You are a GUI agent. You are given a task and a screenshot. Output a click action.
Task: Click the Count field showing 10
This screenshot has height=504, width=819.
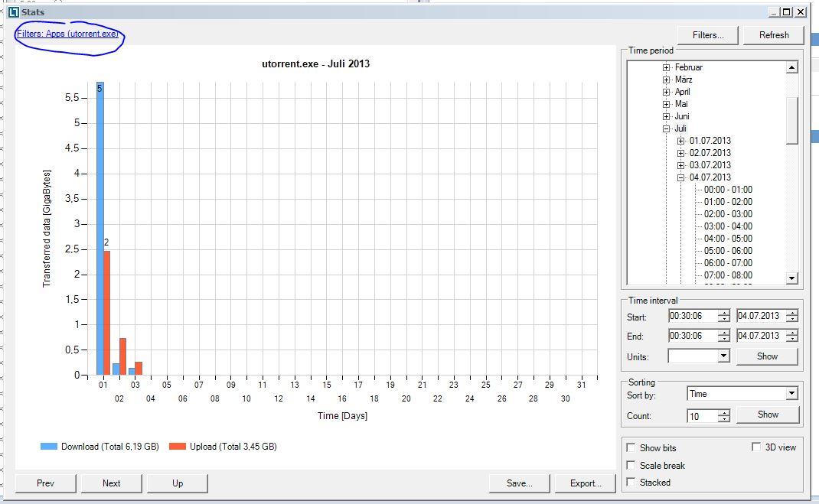pyautogui.click(x=703, y=416)
